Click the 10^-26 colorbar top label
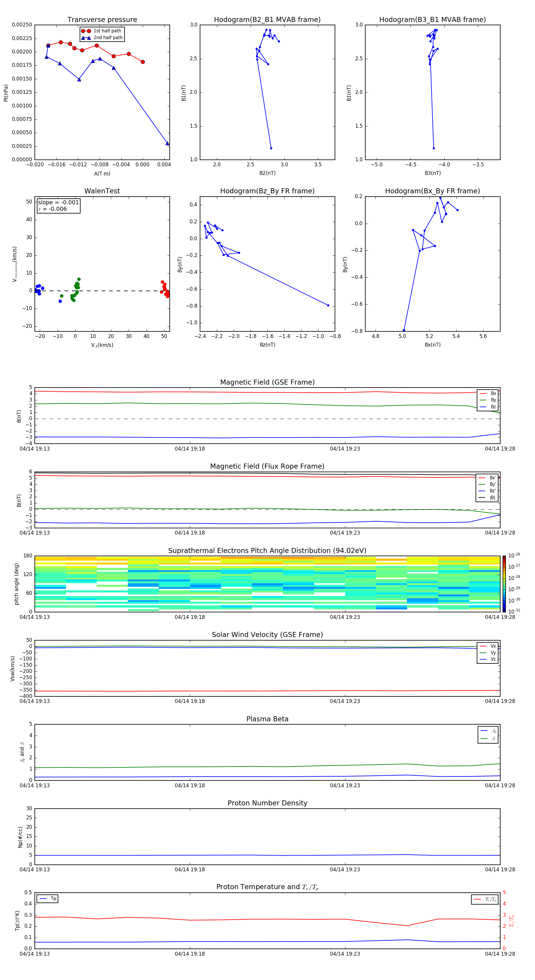The width and height of the screenshot is (535, 980). (x=514, y=555)
